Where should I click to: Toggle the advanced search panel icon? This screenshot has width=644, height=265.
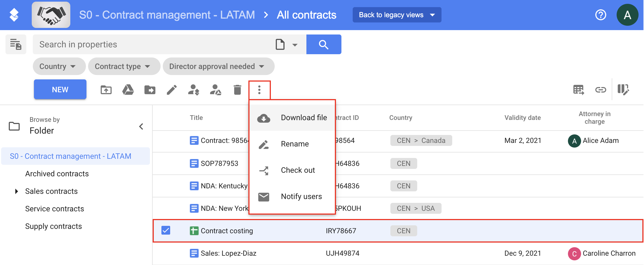[16, 44]
